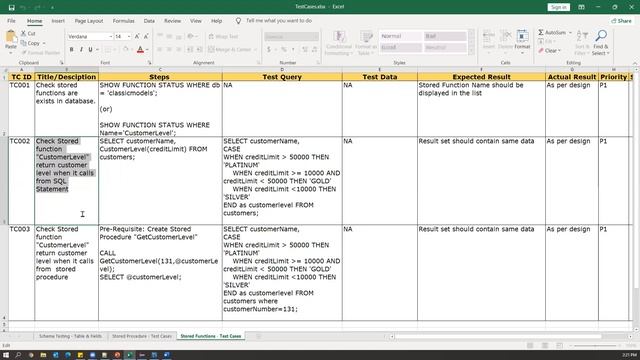The height and width of the screenshot is (360, 640).
Task: Switch to the Review tab
Action: click(x=172, y=21)
